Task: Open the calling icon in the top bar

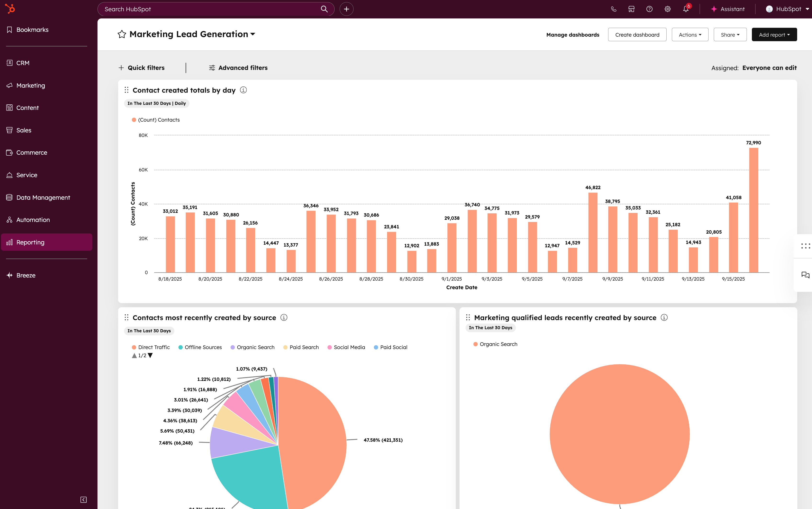Action: [x=614, y=9]
